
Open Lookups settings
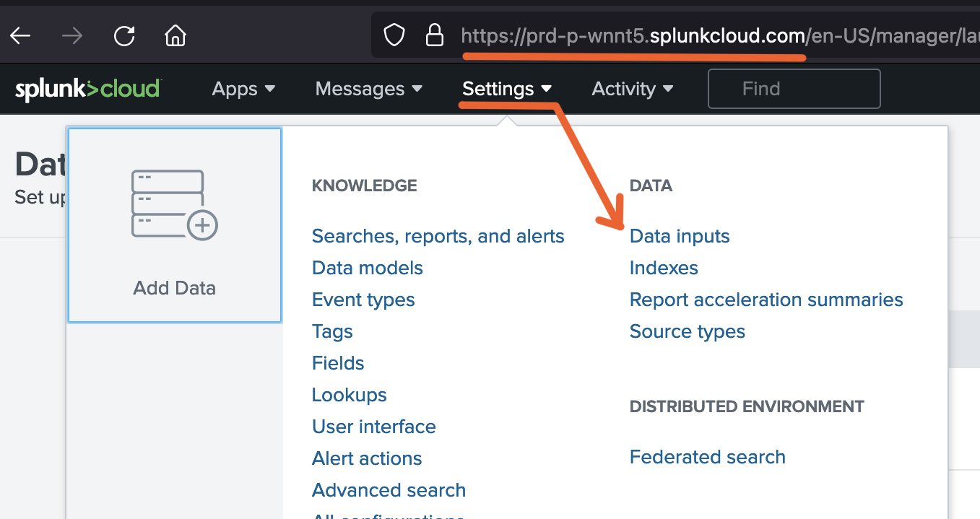[x=350, y=395]
